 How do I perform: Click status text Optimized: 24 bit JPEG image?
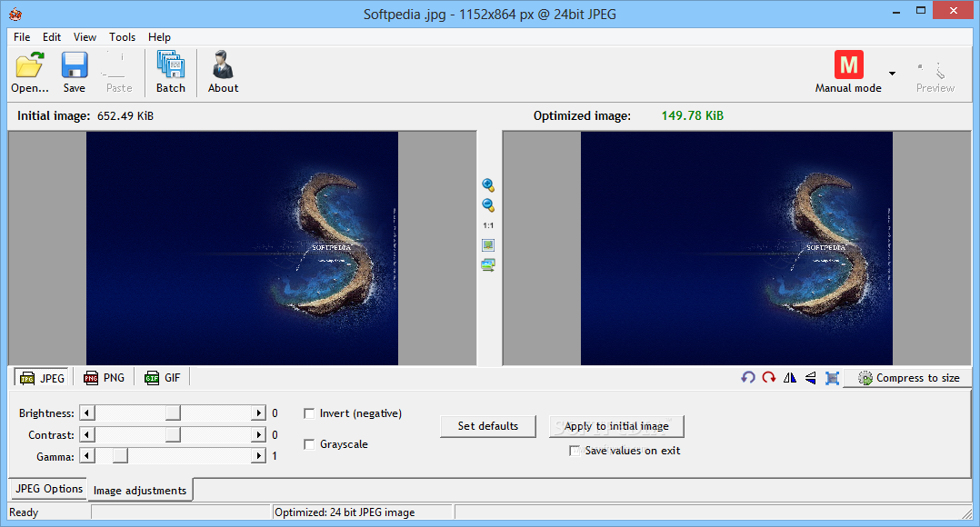(x=345, y=512)
